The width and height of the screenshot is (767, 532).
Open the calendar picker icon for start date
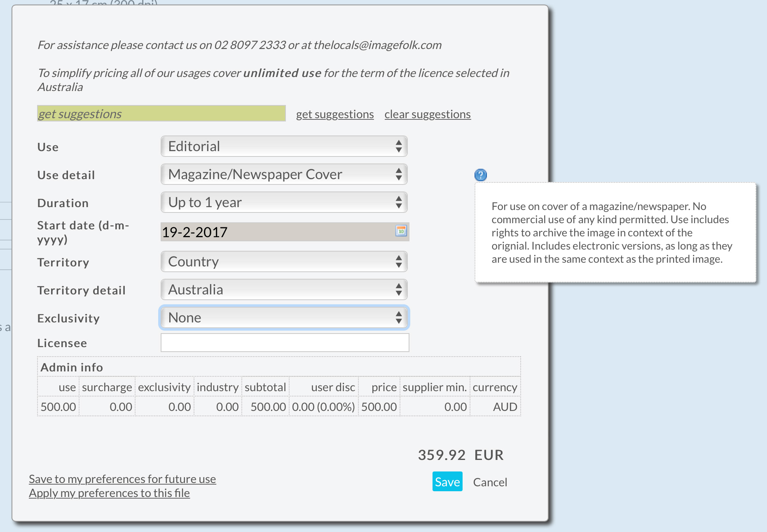click(x=401, y=231)
